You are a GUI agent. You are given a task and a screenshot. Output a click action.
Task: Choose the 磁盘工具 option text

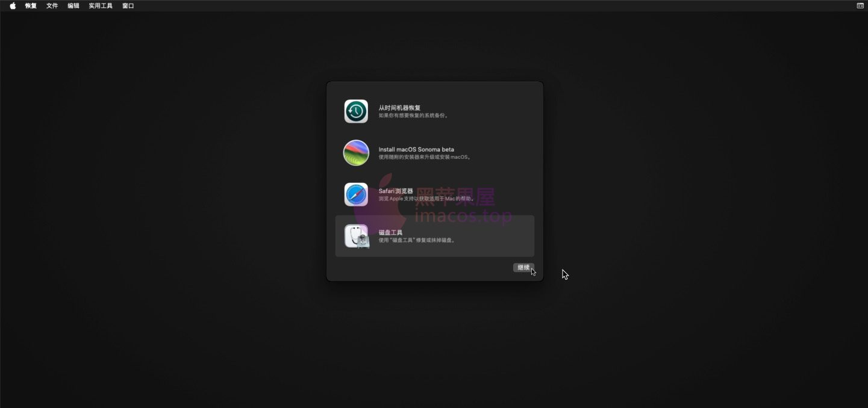[x=390, y=232]
